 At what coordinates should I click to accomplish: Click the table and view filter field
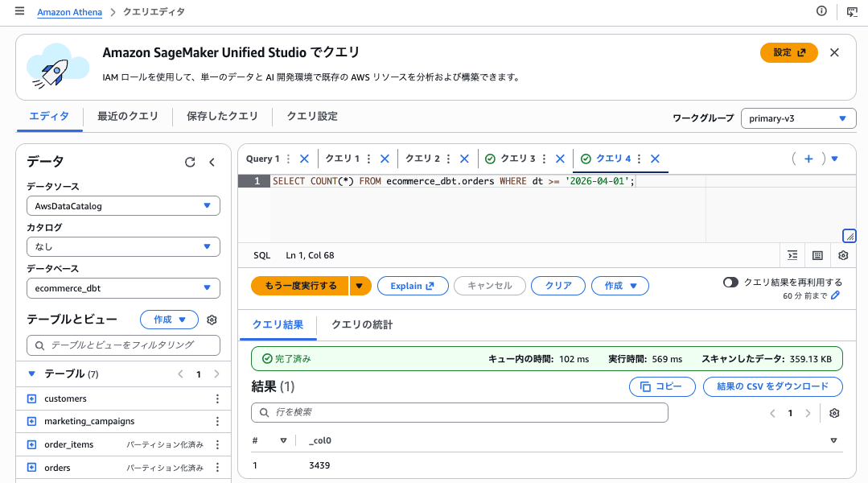123,345
